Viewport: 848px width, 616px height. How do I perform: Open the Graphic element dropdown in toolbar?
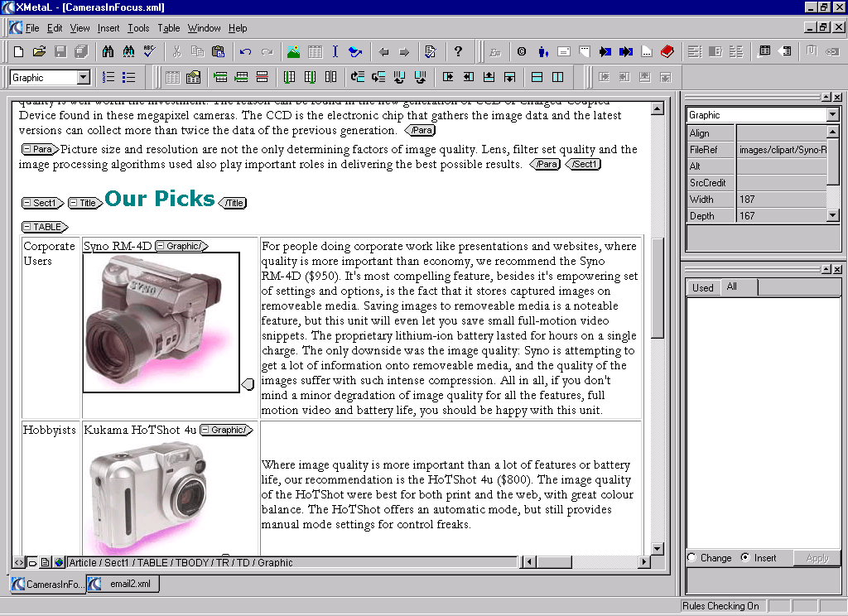[x=84, y=77]
